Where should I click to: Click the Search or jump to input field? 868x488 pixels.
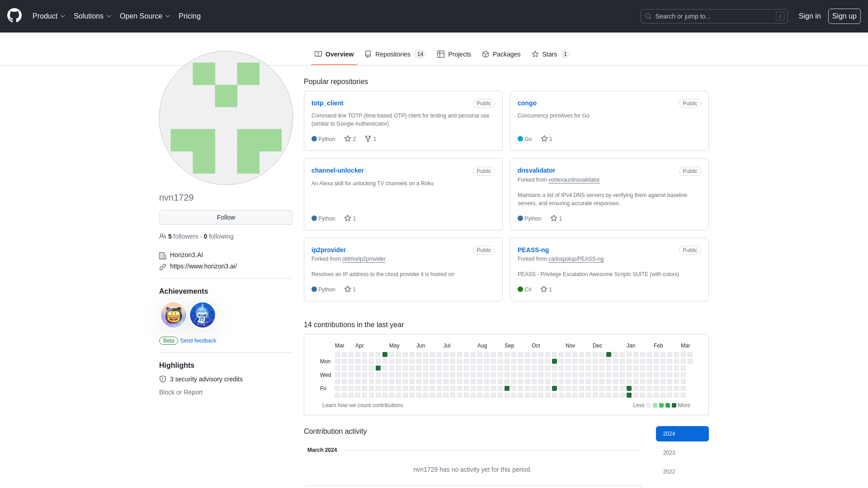point(714,16)
